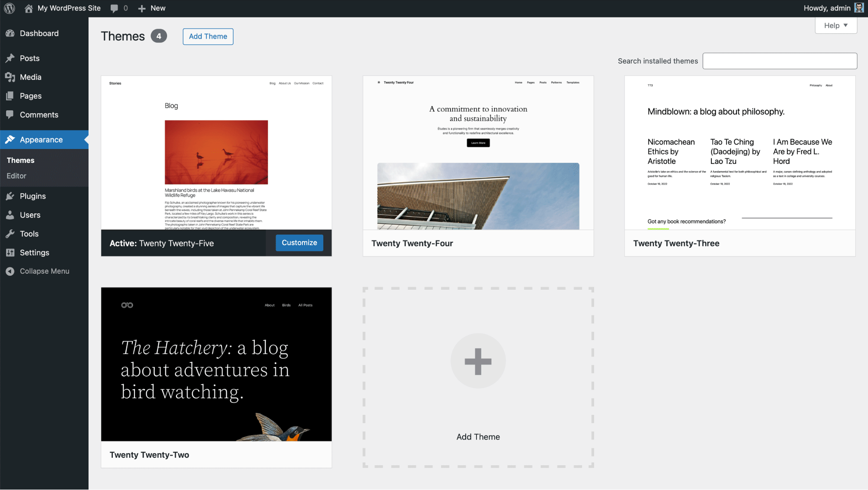Select the Twenty Twenty-Four theme thumbnail
Screen dimensions: 868x490
(478, 153)
